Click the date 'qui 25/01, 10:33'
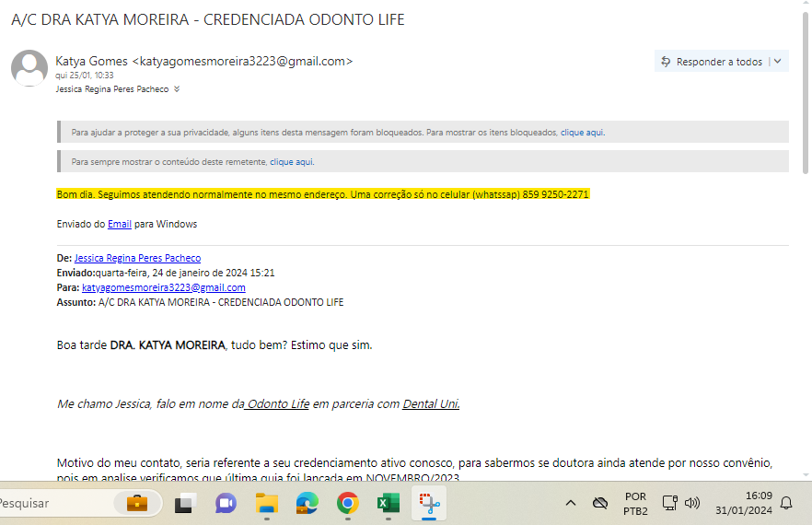812x525 pixels. [85, 76]
